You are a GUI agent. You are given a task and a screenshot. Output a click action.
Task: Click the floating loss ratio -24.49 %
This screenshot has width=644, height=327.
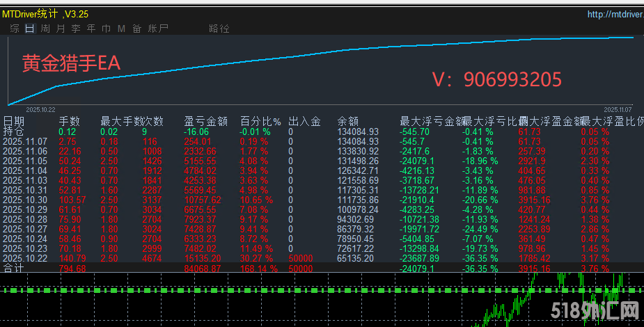[480, 230]
